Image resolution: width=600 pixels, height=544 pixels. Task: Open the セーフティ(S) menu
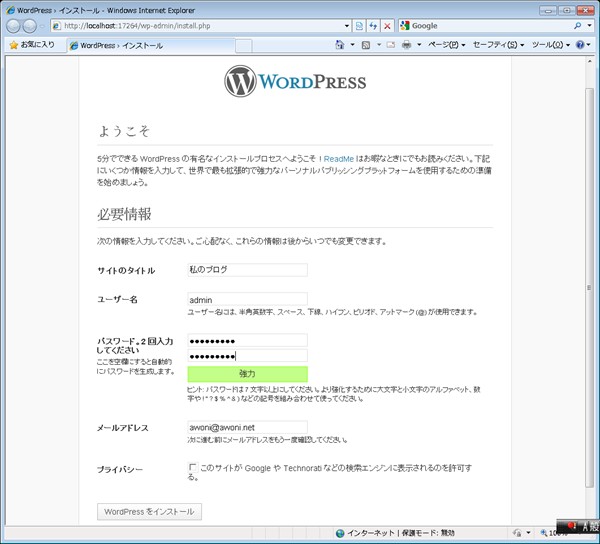(499, 45)
